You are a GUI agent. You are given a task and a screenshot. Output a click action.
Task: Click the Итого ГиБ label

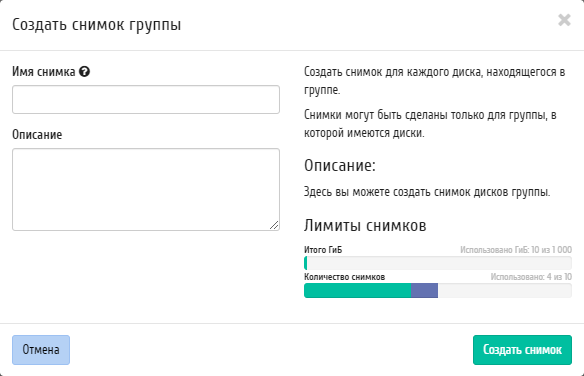point(323,250)
